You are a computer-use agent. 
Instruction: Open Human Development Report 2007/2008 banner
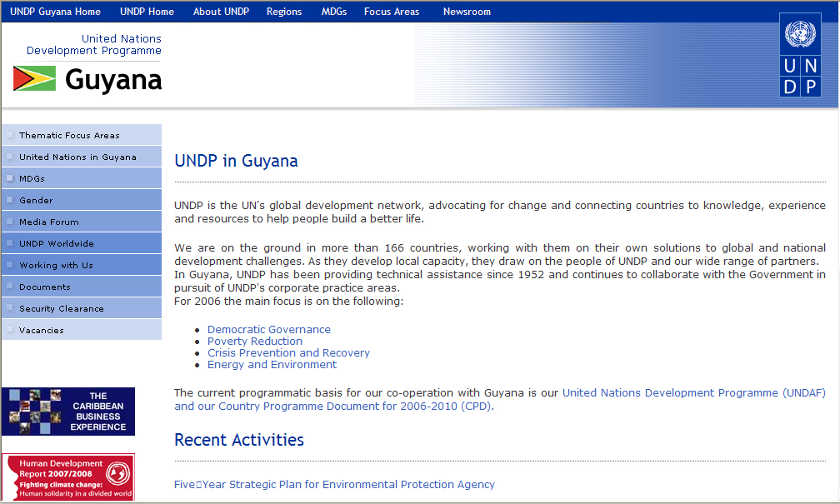click(68, 477)
